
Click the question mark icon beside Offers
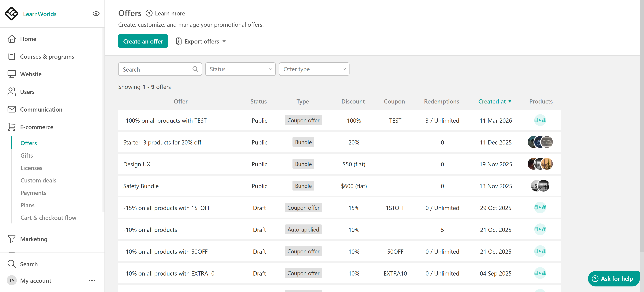149,13
